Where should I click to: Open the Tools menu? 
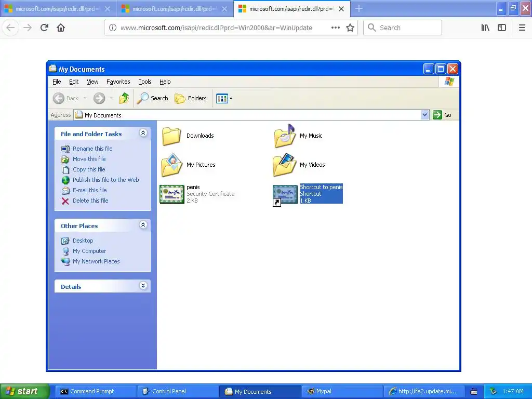pos(145,82)
